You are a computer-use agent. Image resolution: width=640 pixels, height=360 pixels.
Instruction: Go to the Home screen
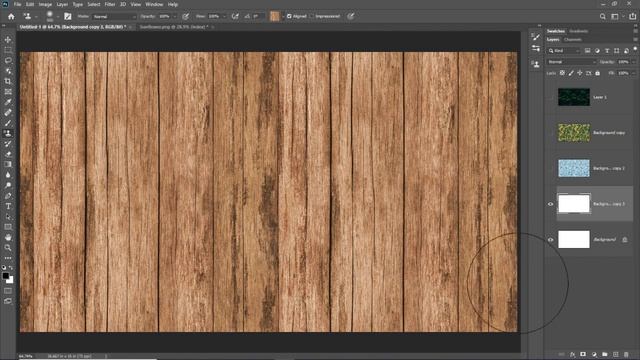pyautogui.click(x=11, y=16)
